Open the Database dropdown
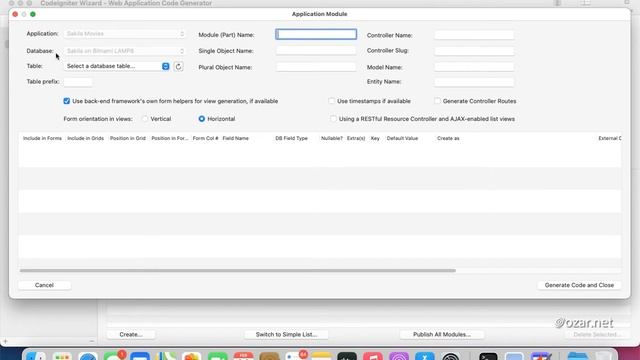The image size is (640, 360). click(x=125, y=51)
